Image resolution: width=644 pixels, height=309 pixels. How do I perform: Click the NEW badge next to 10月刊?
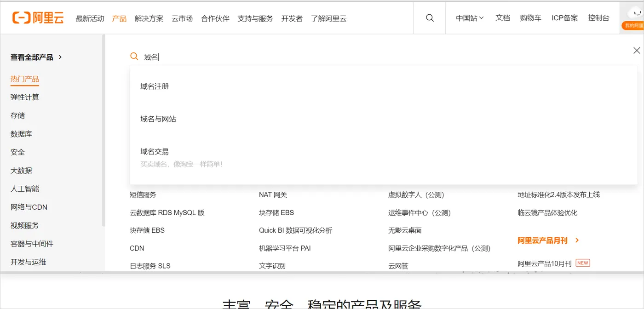[x=583, y=263]
